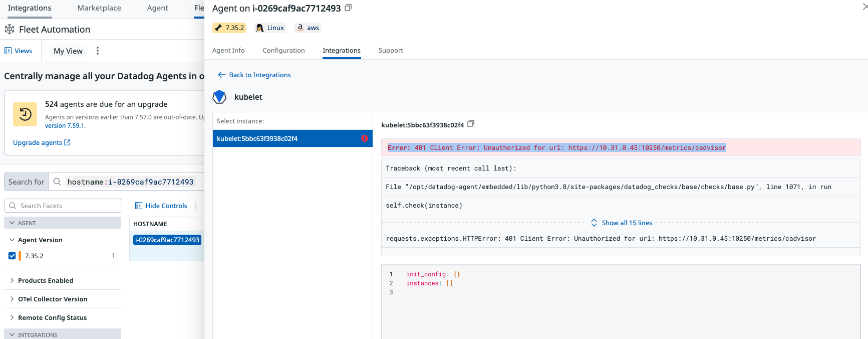Collapse the Agent Version facet

coord(12,240)
